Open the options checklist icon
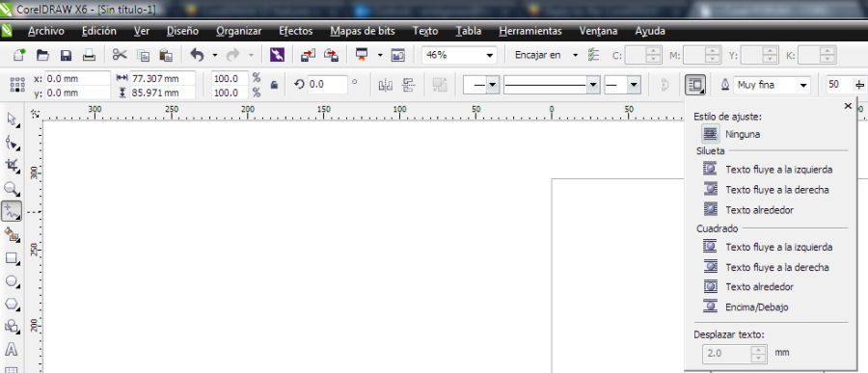The height and width of the screenshot is (373, 868). [593, 55]
